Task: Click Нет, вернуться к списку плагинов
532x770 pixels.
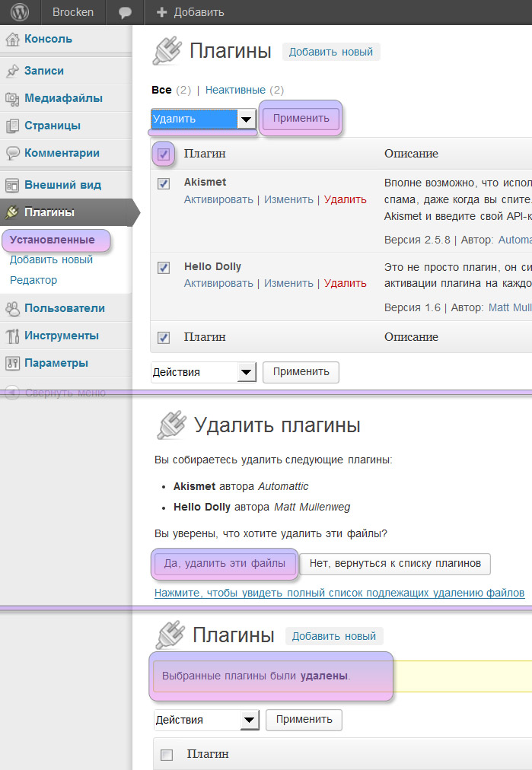Action: [x=395, y=564]
